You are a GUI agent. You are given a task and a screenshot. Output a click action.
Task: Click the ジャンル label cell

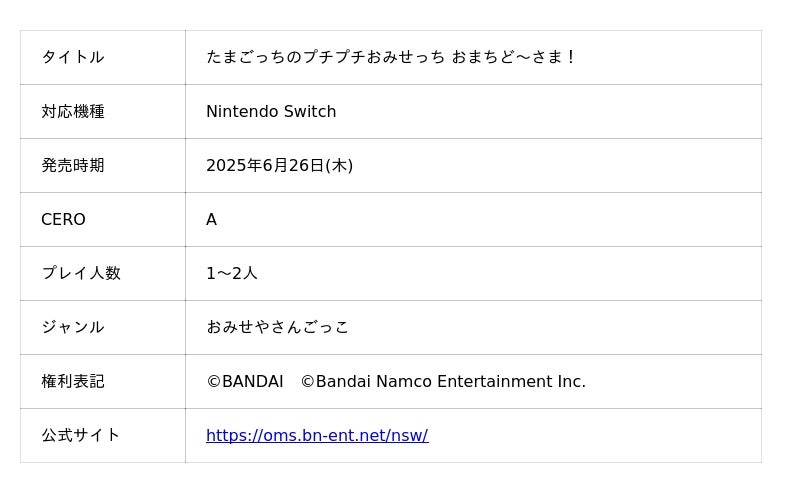click(72, 327)
